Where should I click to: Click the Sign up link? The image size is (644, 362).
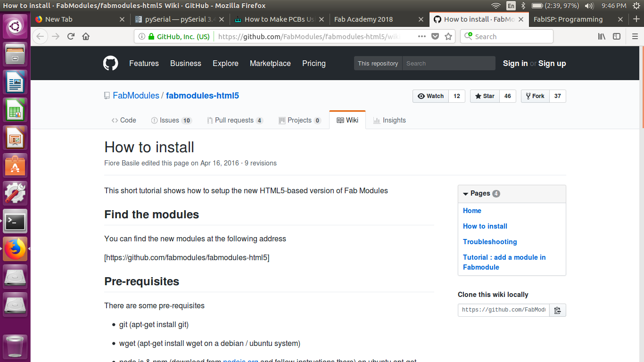click(x=552, y=63)
